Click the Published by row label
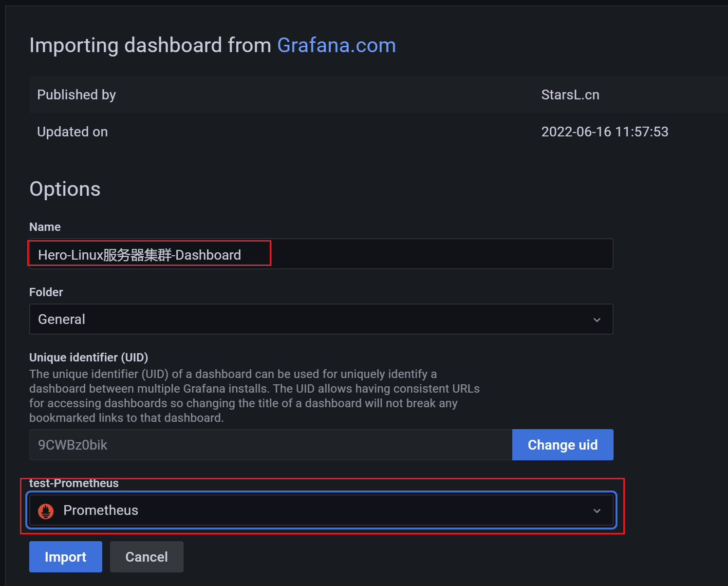The width and height of the screenshot is (728, 586). [x=76, y=95]
